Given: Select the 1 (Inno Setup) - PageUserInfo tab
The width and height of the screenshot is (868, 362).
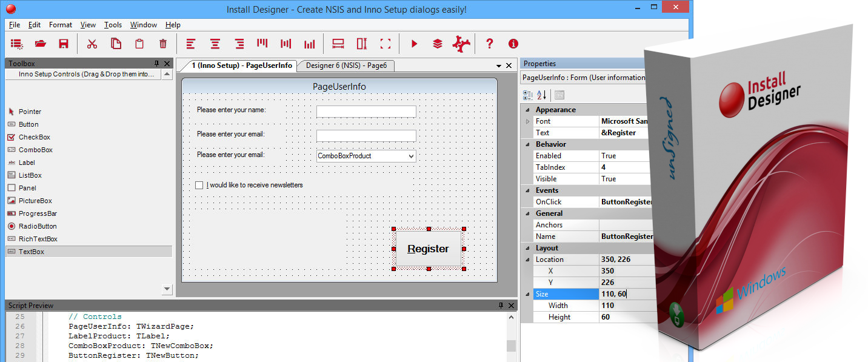Looking at the screenshot, I should pyautogui.click(x=241, y=65).
